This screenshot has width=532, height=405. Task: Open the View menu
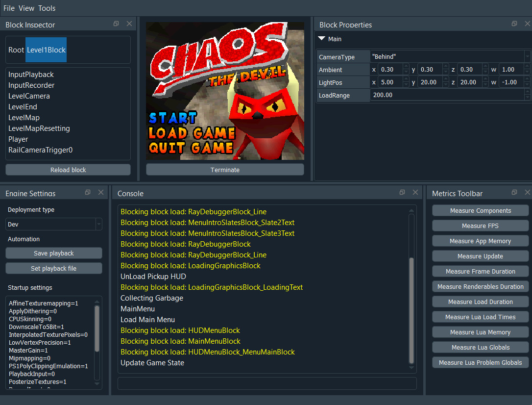(x=26, y=8)
